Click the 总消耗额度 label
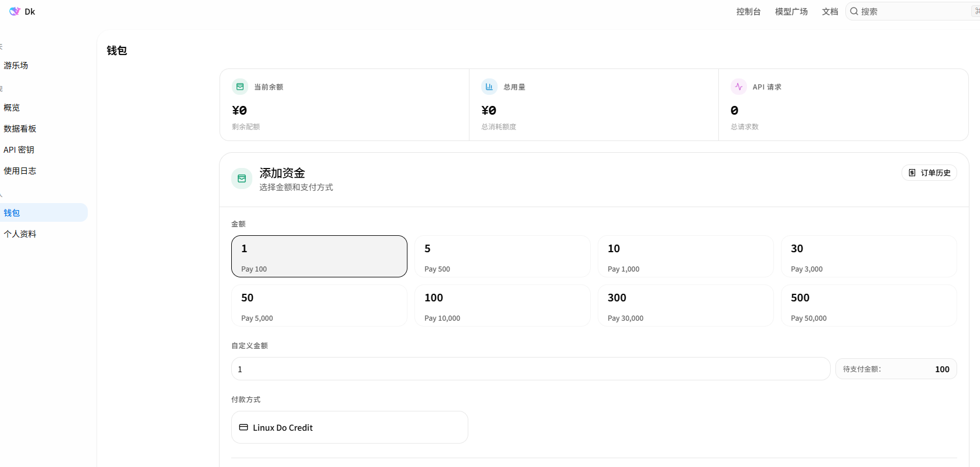Screen dimensions: 980x467 (499, 126)
